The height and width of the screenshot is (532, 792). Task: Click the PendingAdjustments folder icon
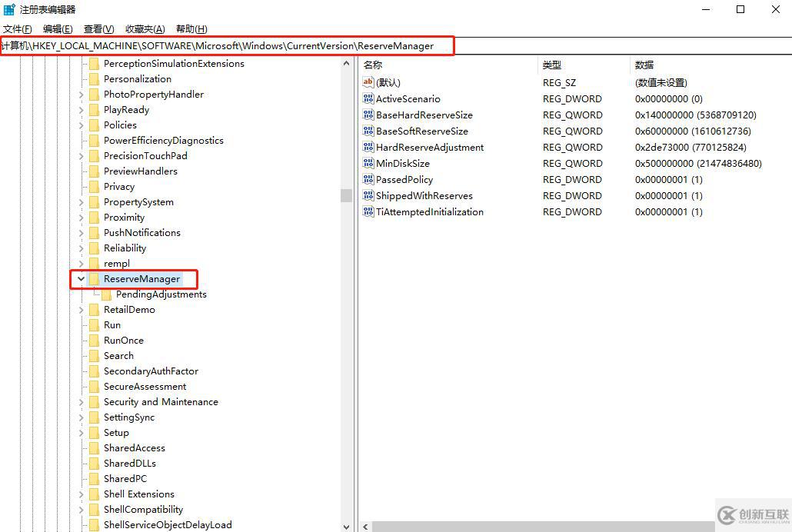click(x=106, y=294)
